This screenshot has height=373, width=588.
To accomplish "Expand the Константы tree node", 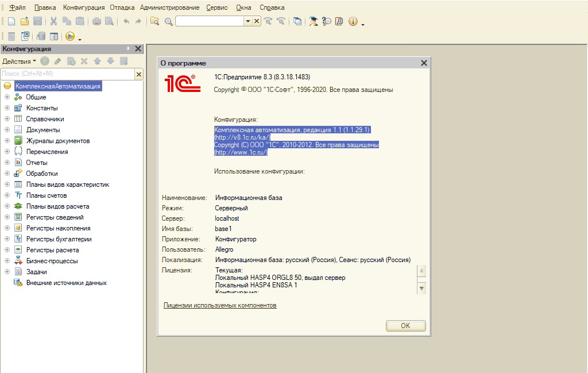I will [x=7, y=107].
